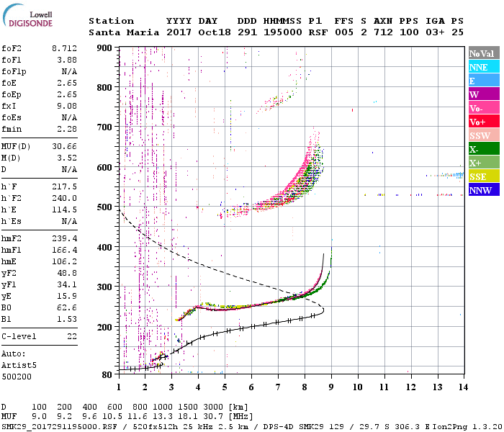The image size is (504, 432).
Task: Click the h`E value 114.5
Action: coord(64,210)
